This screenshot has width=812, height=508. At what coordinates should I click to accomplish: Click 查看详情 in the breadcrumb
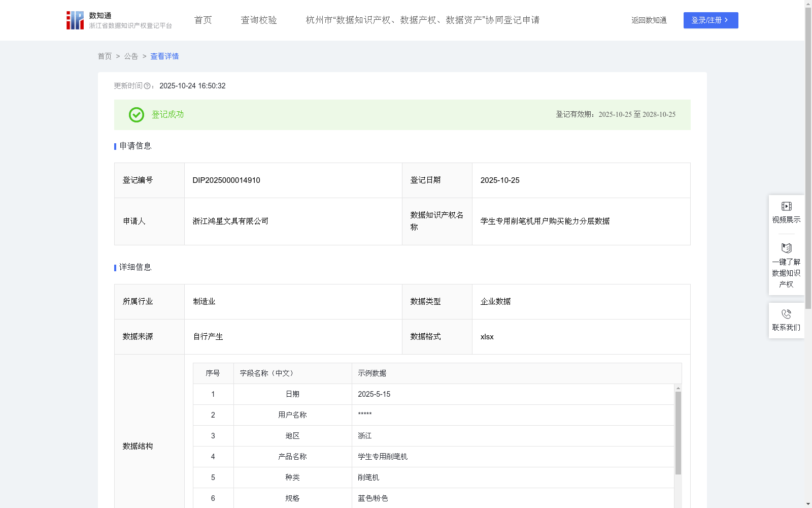click(164, 56)
